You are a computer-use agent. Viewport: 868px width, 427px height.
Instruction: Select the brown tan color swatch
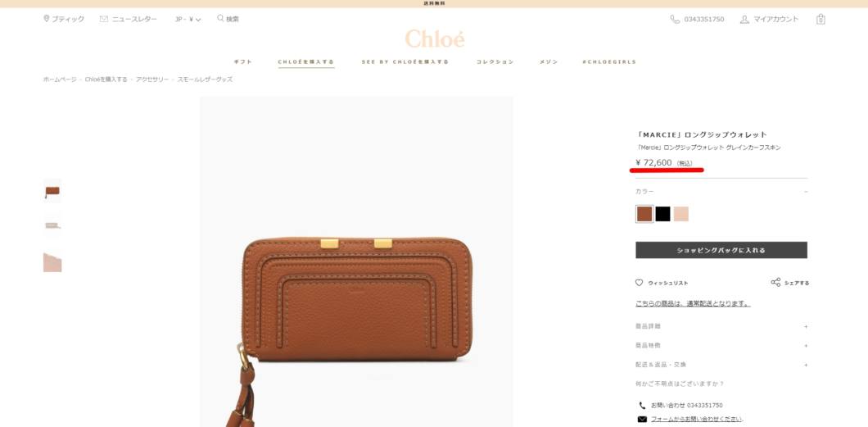[644, 214]
